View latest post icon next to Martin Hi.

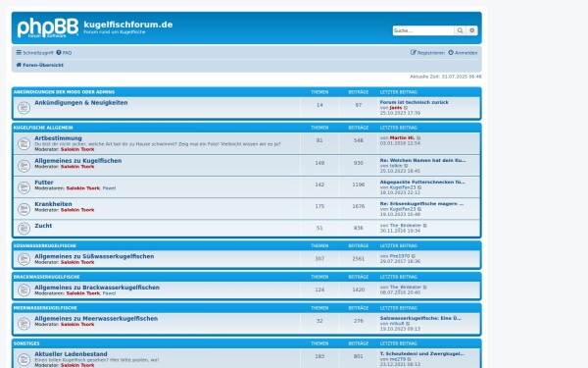tap(418, 138)
